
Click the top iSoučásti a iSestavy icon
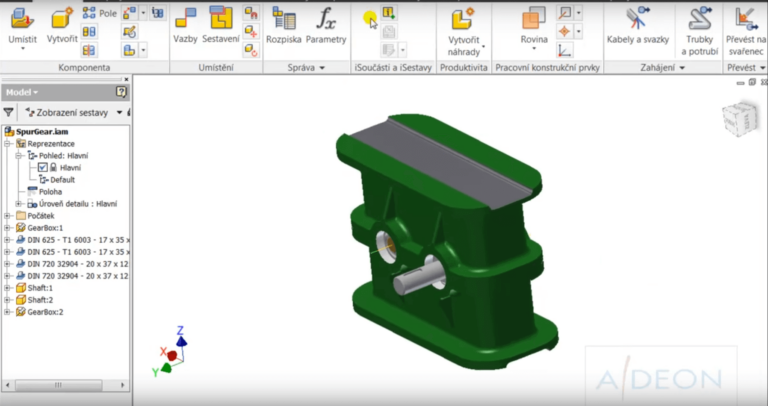click(389, 13)
